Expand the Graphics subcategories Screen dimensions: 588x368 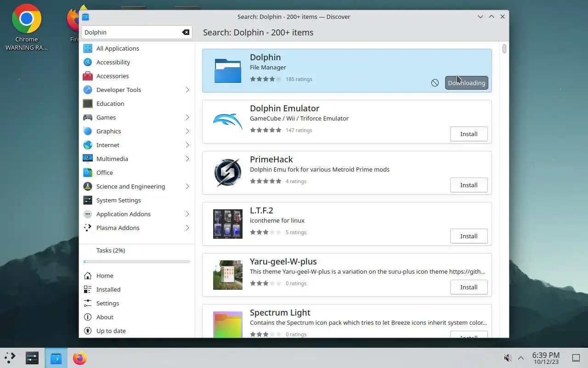187,131
